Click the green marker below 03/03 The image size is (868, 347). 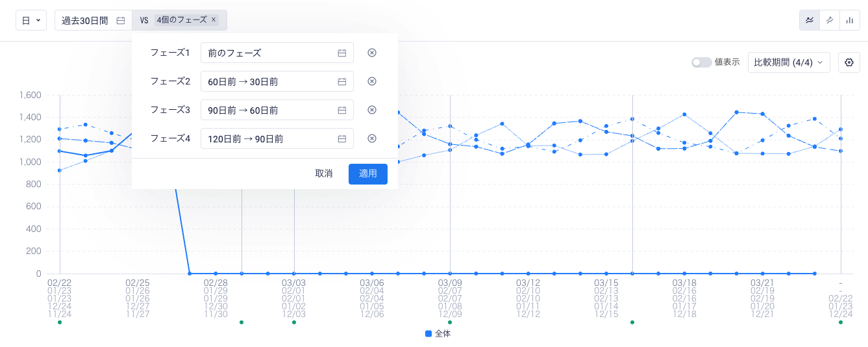click(x=294, y=322)
